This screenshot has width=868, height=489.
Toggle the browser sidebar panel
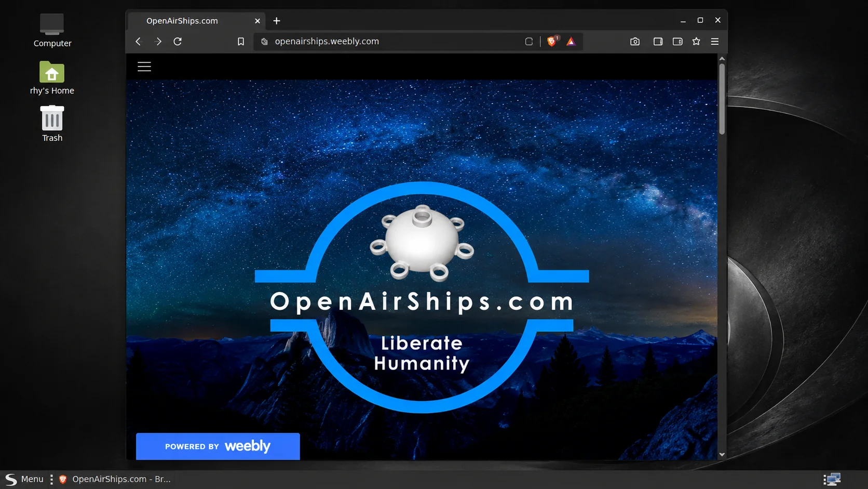(658, 42)
